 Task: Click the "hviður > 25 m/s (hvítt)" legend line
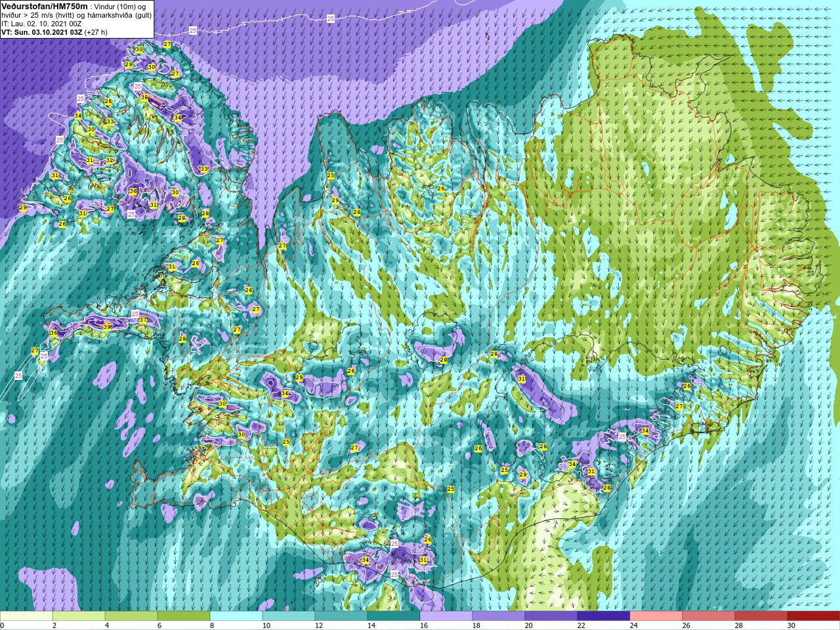tap(38, 16)
